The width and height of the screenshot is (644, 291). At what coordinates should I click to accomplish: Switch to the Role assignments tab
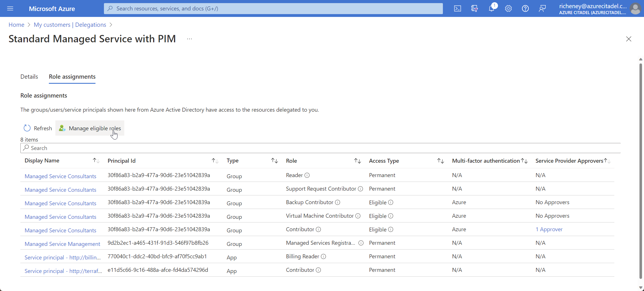(x=72, y=76)
